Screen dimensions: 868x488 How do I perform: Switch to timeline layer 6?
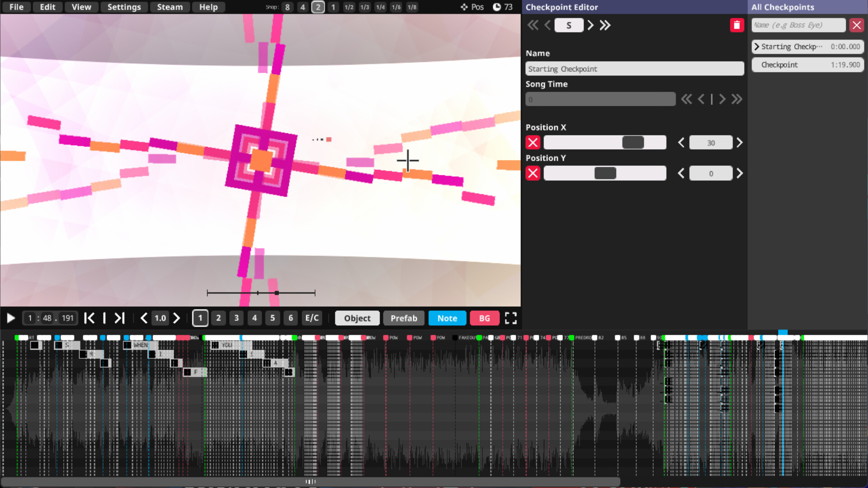[x=291, y=319]
